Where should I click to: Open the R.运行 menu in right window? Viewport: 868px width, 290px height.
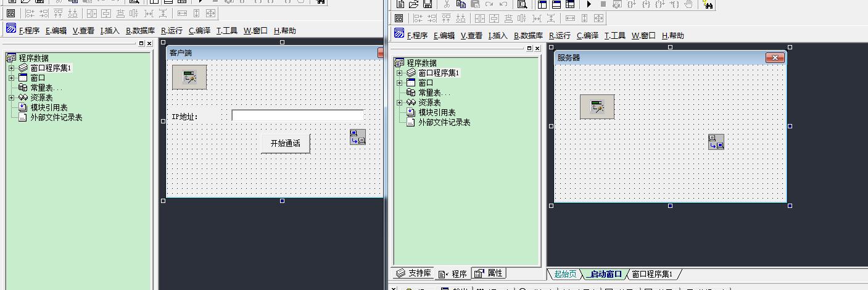[560, 36]
